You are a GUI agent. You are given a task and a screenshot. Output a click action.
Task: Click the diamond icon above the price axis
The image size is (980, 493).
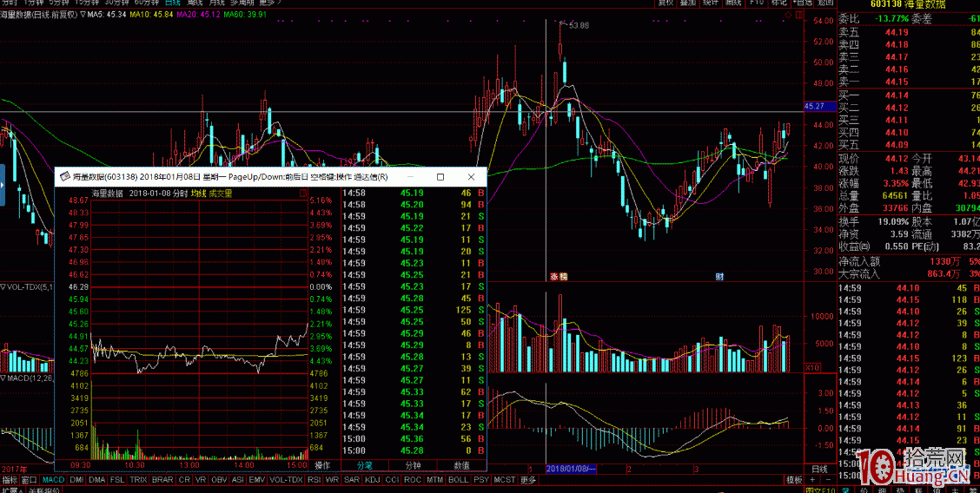click(x=788, y=15)
